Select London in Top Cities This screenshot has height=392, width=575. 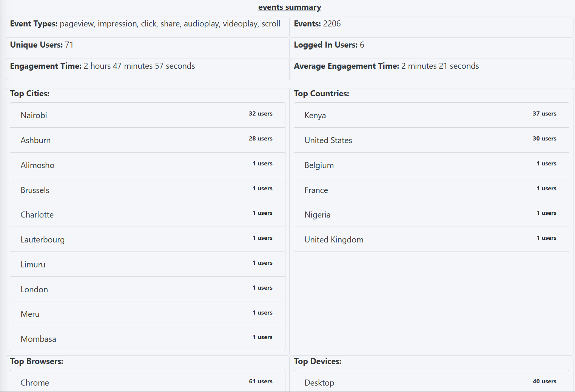(147, 289)
